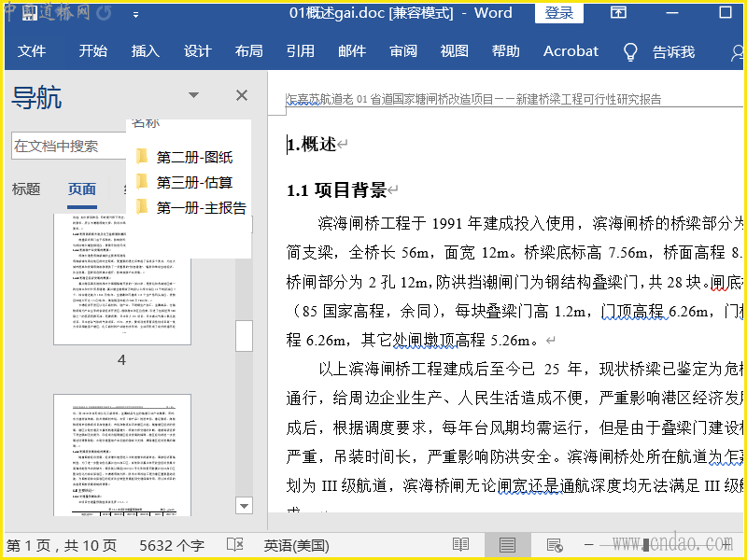Click the Share person icon in ribbon
Image resolution: width=747 pixels, height=560 pixels.
[736, 52]
